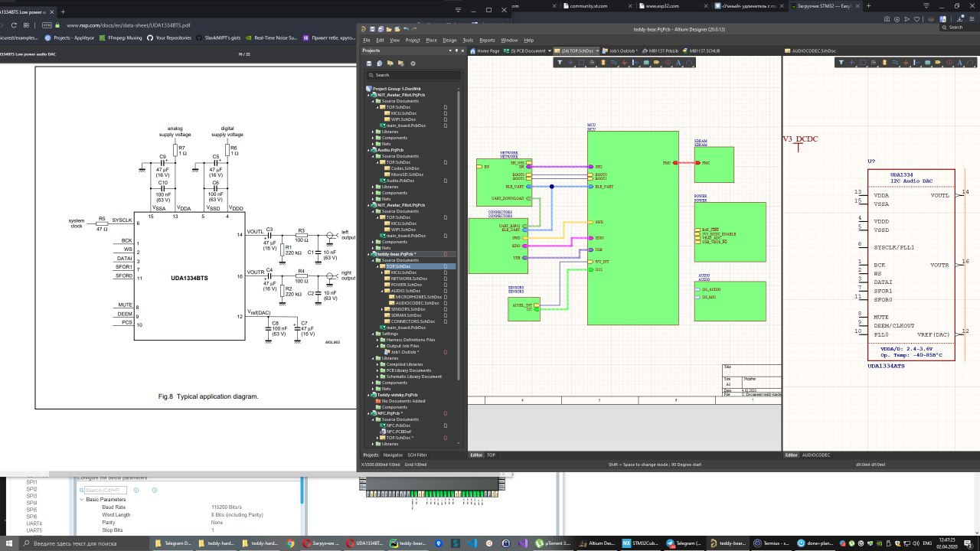Image resolution: width=980 pixels, height=551 pixels.
Task: Click the Projects panel Search field
Action: 413,75
